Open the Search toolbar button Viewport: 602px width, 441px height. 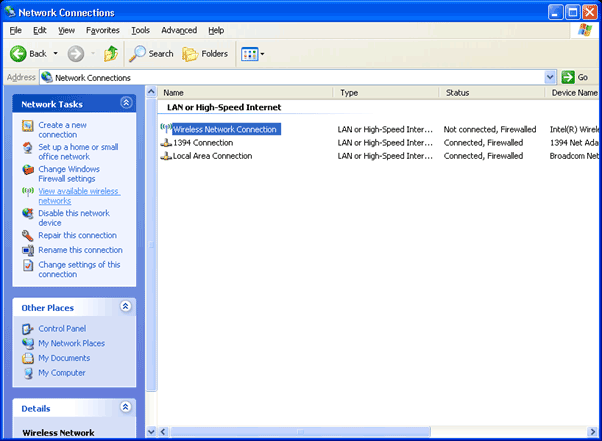(151, 53)
